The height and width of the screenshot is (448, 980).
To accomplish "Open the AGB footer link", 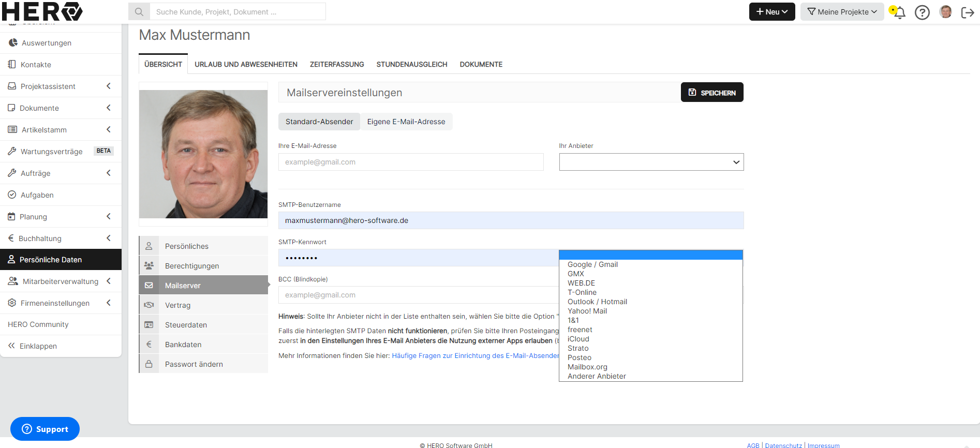I will click(x=753, y=445).
